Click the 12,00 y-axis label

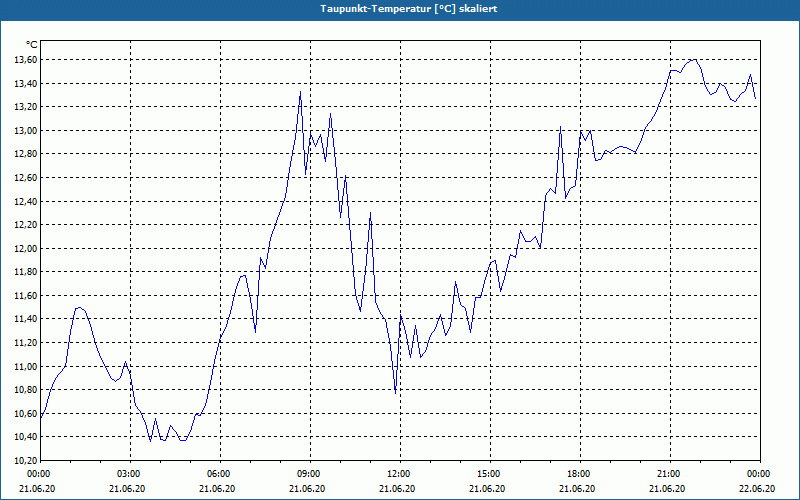pos(26,248)
